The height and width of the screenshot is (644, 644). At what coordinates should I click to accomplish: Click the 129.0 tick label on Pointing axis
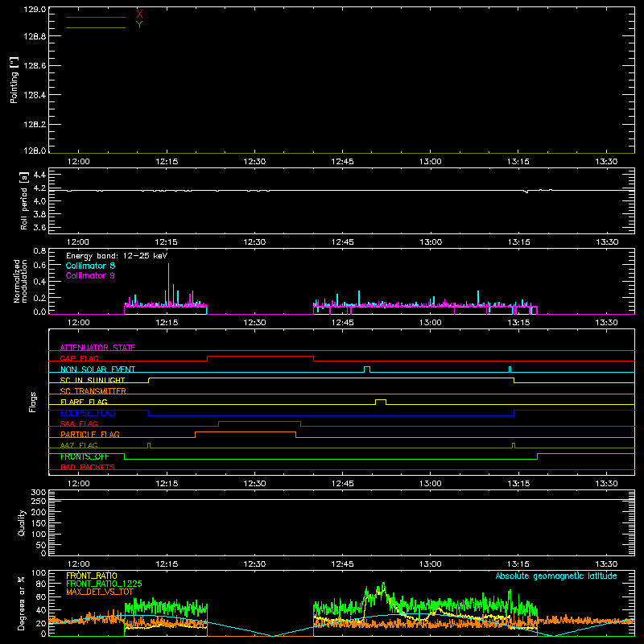[x=35, y=10]
